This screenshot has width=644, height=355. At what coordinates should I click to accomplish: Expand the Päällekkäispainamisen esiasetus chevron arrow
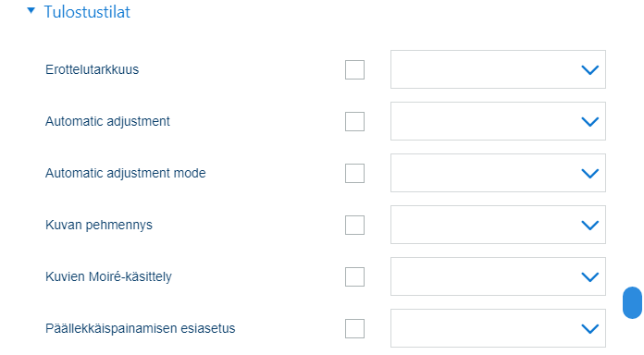pos(590,328)
